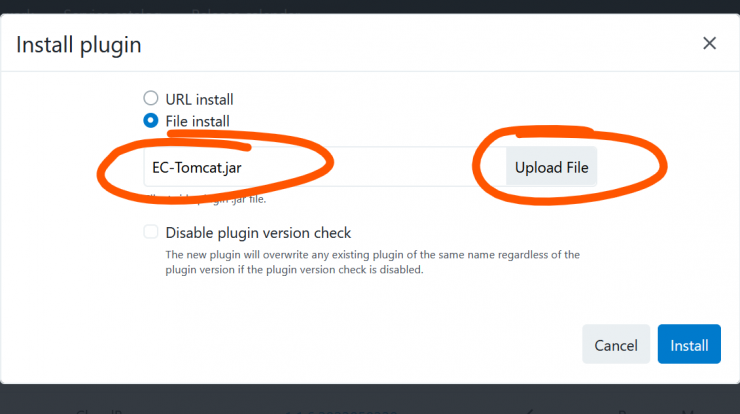
Task: Click the File install label text
Action: (197, 121)
